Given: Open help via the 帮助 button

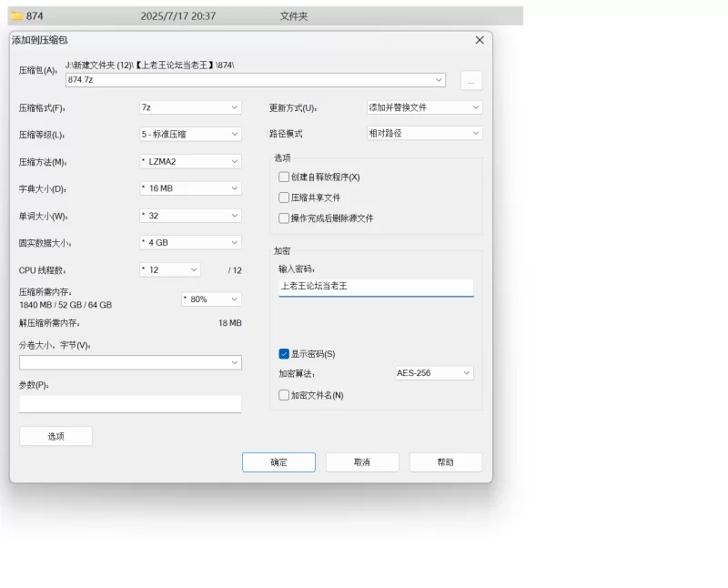Looking at the screenshot, I should [x=446, y=462].
